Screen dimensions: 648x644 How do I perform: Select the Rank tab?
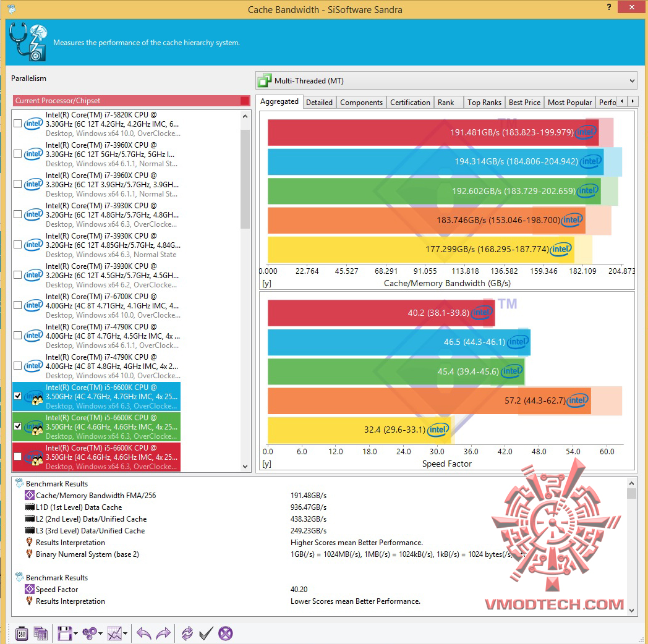click(x=448, y=103)
